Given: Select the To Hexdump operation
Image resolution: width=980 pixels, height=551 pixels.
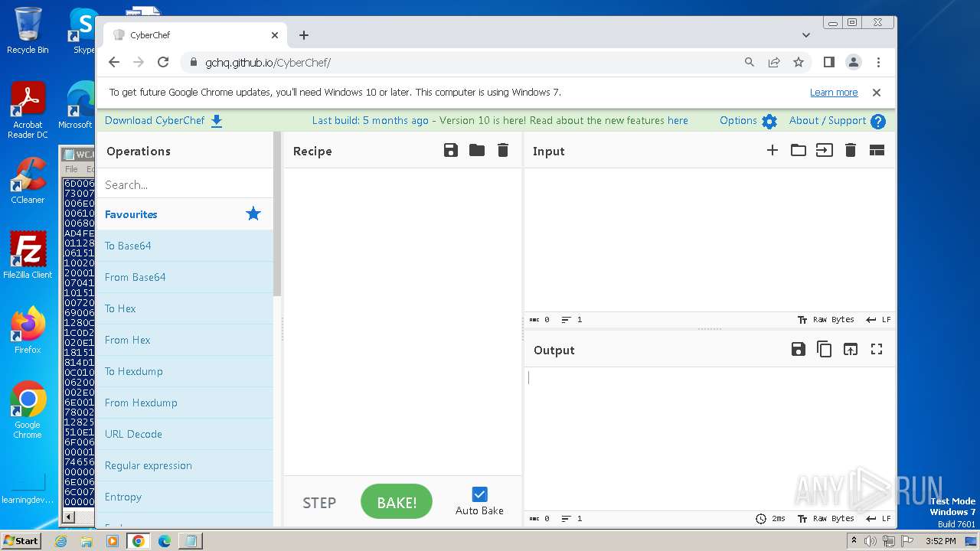Looking at the screenshot, I should [x=185, y=371].
